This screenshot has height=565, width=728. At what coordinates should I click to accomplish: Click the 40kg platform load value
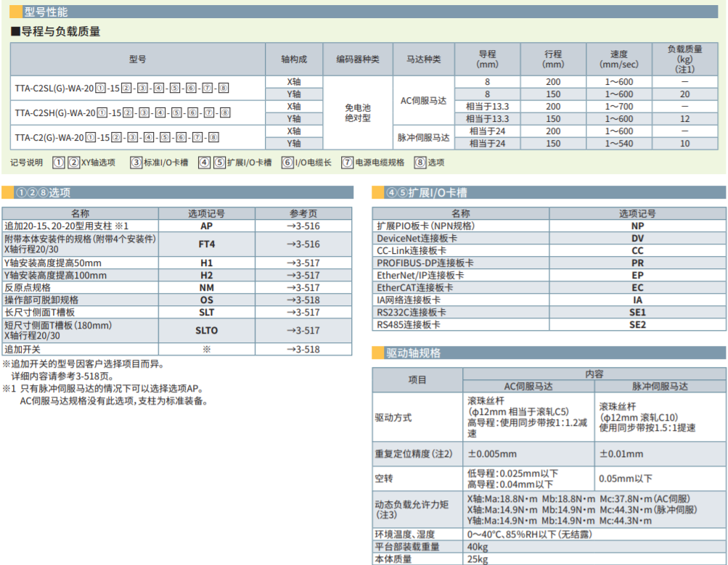[x=478, y=547]
